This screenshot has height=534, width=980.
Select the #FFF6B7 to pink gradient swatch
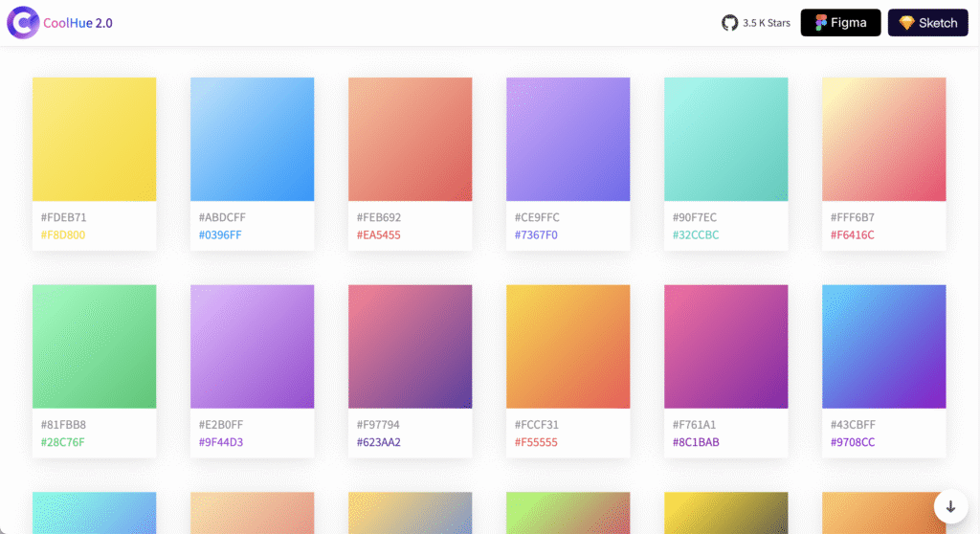pyautogui.click(x=883, y=139)
